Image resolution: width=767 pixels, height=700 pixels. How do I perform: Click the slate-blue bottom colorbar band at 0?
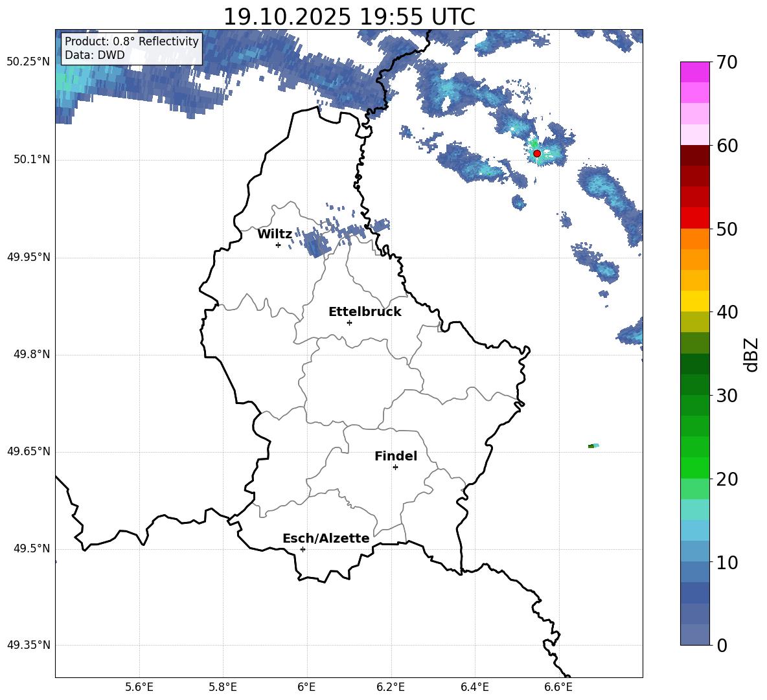[694, 635]
